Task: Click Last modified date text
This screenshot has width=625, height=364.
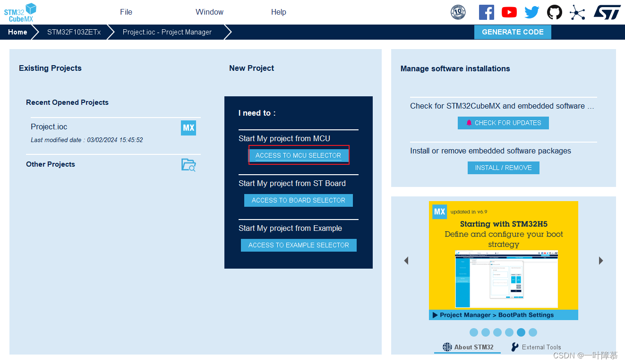Action: [x=87, y=140]
